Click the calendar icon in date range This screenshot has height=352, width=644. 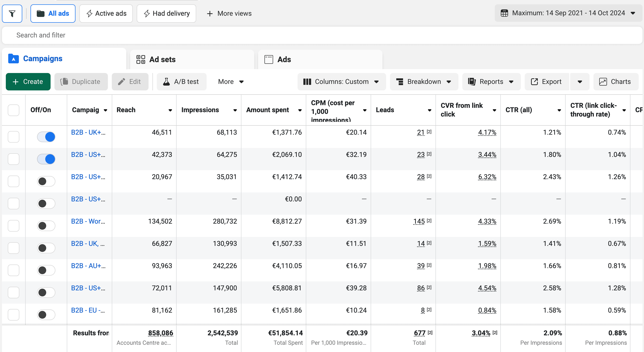pos(504,13)
